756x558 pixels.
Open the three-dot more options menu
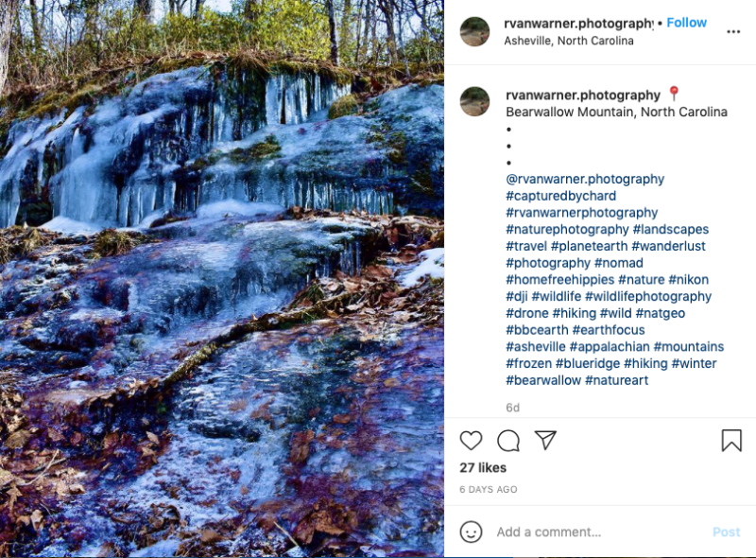(733, 31)
